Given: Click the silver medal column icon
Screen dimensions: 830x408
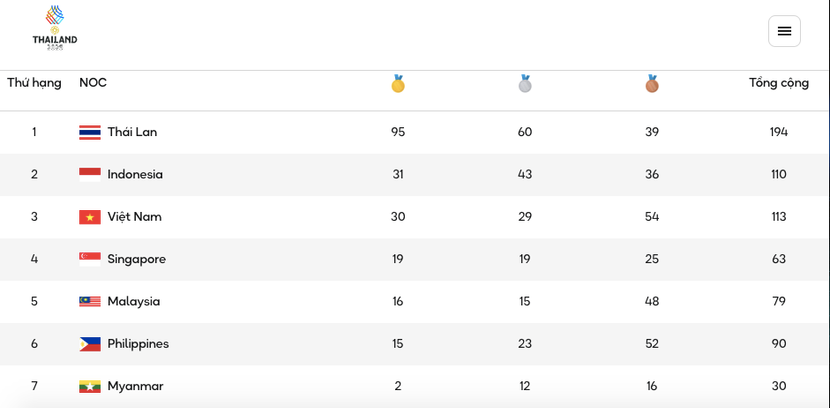Looking at the screenshot, I should (x=525, y=84).
